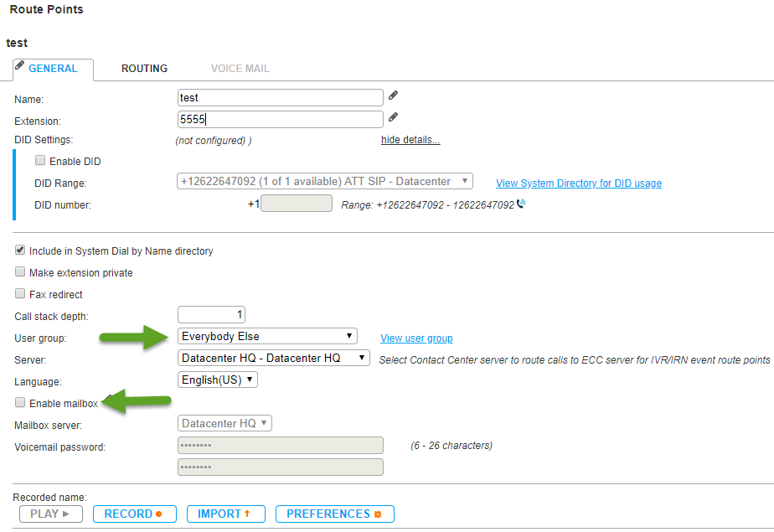
Task: Click the '(not configured) )' DID settings text
Action: [214, 141]
